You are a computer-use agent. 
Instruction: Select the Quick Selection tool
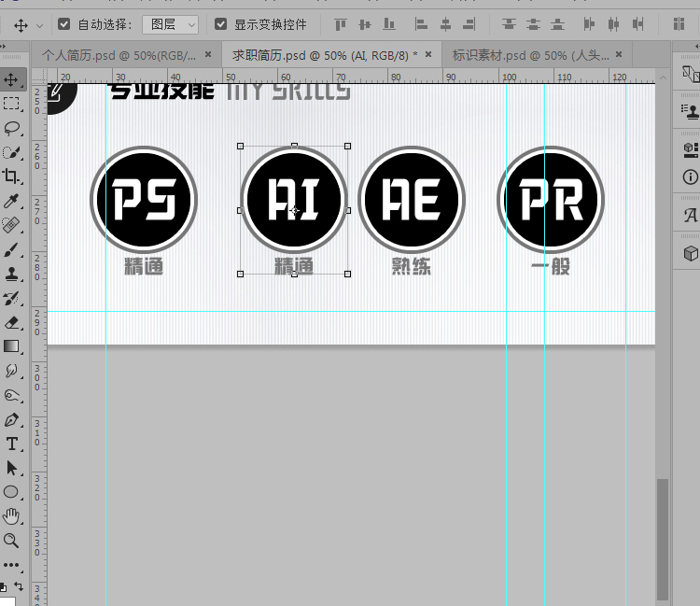tap(11, 152)
